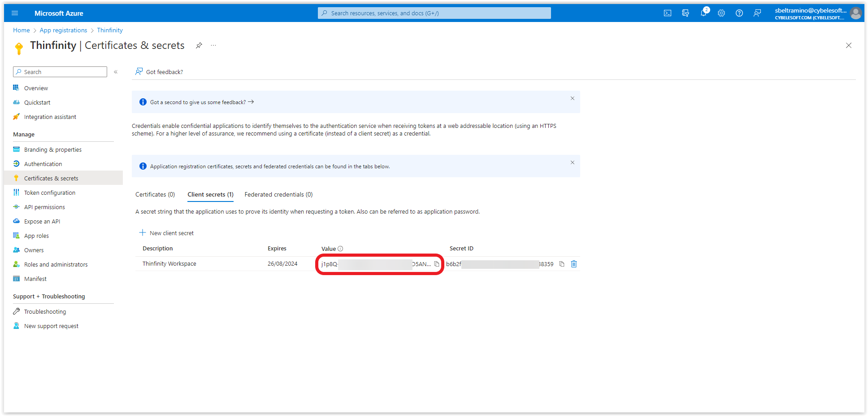
Task: Click the API permissions icon
Action: (16, 207)
